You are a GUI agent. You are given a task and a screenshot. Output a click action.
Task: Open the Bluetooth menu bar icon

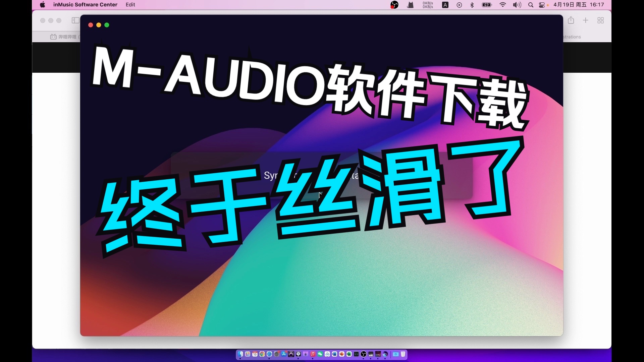coord(472,5)
